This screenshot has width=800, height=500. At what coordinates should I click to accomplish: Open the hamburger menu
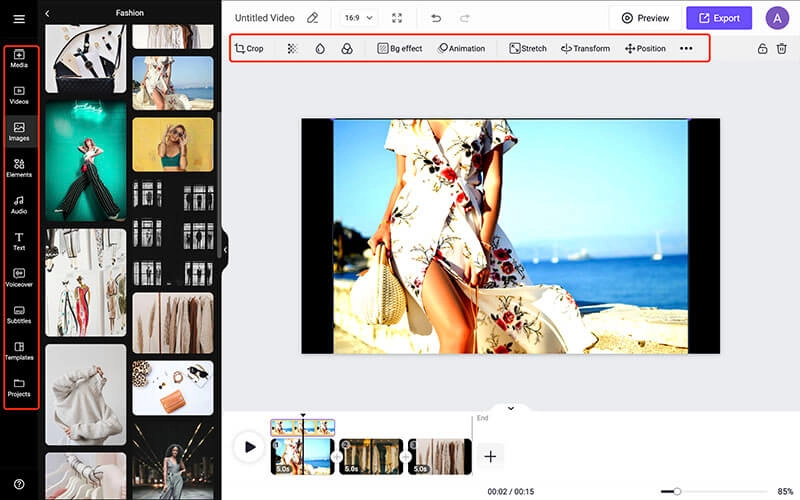pos(19,19)
